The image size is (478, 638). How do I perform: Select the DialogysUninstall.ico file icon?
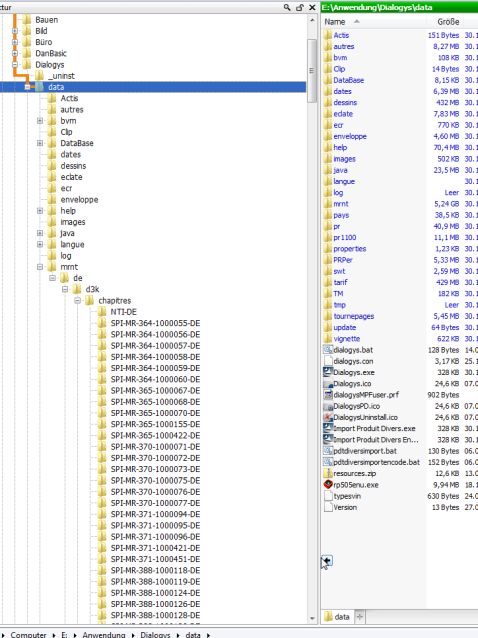tap(328, 417)
